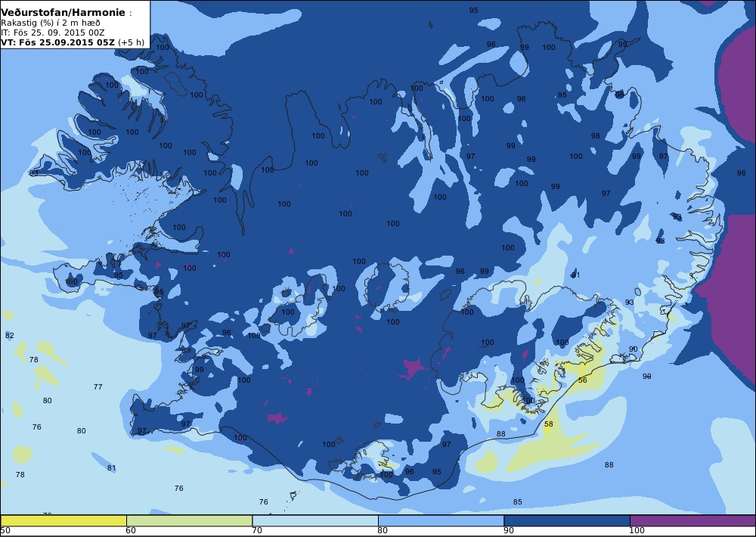
Task: Click the humidity value 82 over the ocean
Action: point(10,335)
